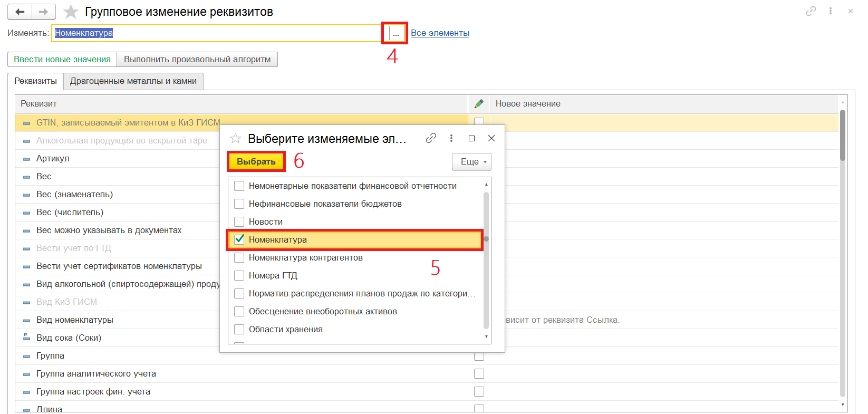Check Нефинансовые показатели бюджетов
This screenshot has width=868, height=414.
tap(239, 204)
